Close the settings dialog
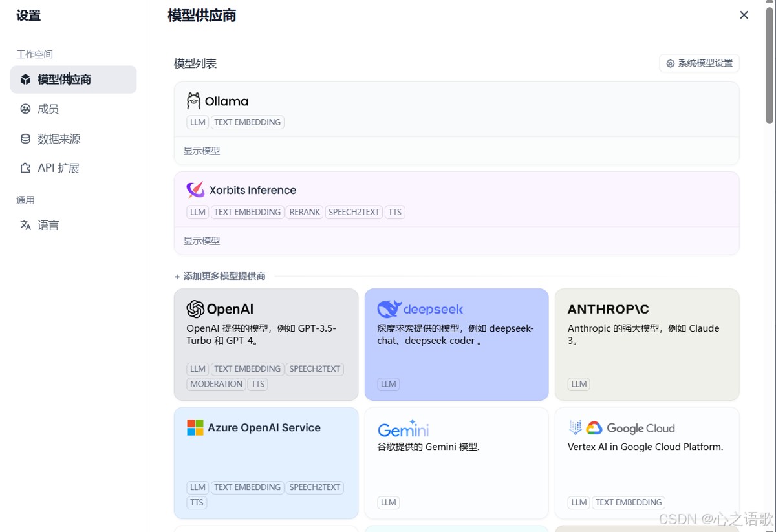776x532 pixels. pyautogui.click(x=744, y=15)
